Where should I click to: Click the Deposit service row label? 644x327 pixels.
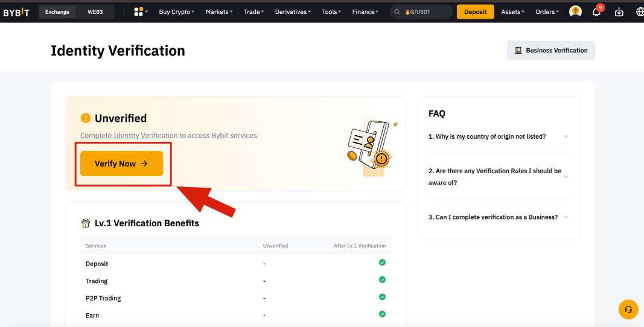tap(97, 264)
